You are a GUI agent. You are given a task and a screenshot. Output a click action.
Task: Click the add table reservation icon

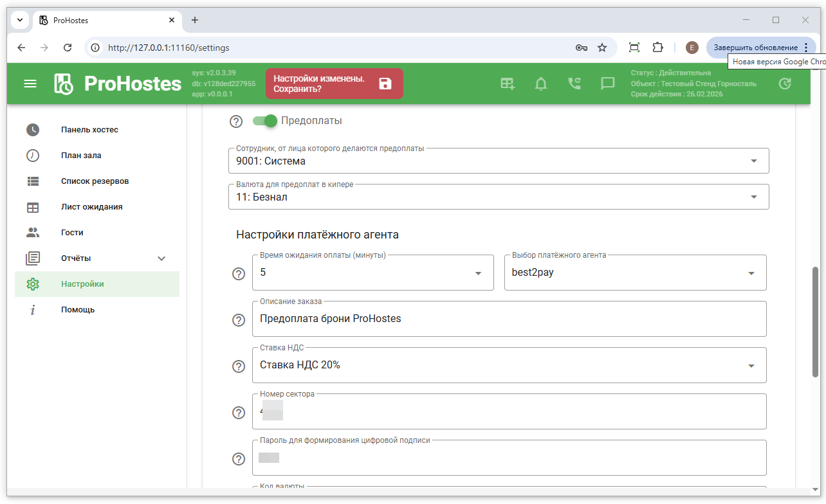coord(508,84)
